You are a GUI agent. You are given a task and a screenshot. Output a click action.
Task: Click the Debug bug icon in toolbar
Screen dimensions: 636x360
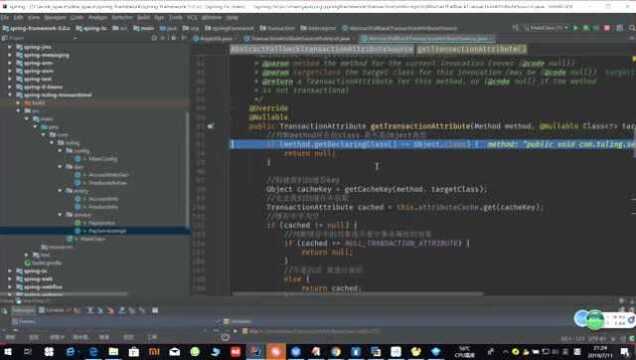[586, 28]
